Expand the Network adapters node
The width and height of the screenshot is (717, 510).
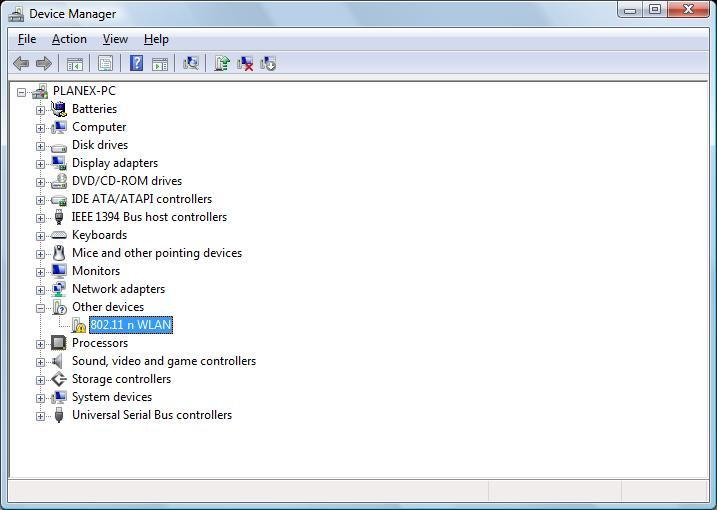pos(40,290)
